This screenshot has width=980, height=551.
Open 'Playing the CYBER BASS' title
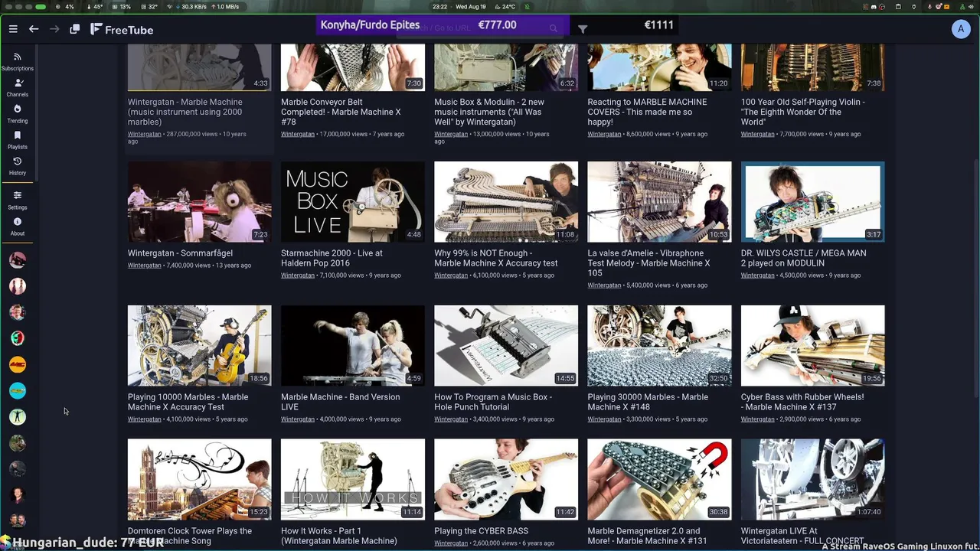click(482, 531)
